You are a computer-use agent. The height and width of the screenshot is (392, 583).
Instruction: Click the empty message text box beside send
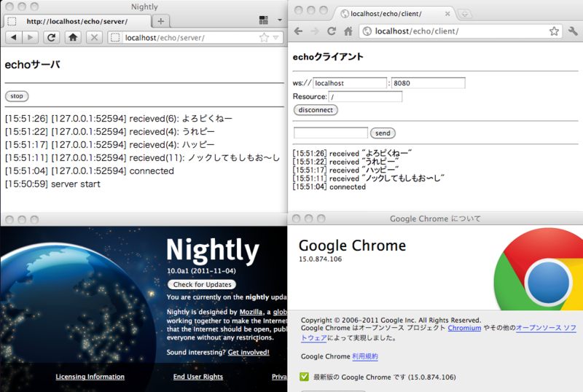(x=331, y=133)
